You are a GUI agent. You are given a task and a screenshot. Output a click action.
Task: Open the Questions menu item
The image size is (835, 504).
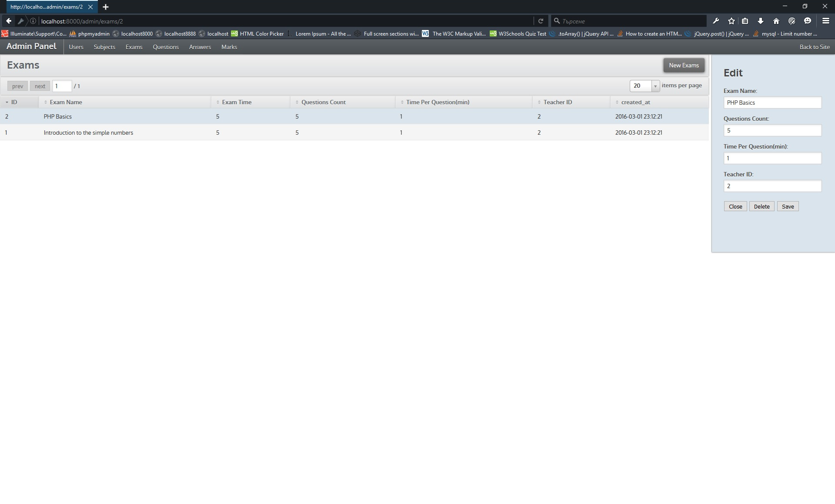click(165, 47)
